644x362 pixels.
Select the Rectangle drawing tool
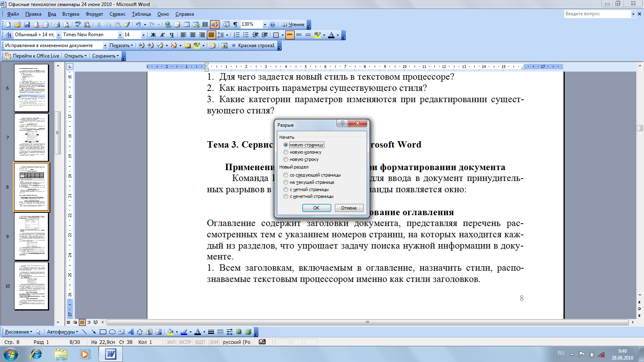point(103,332)
